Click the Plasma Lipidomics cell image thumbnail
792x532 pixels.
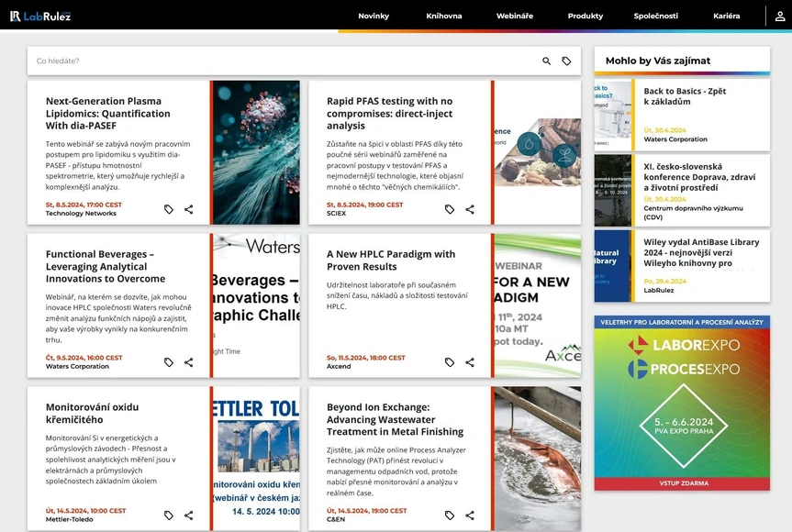click(256, 152)
